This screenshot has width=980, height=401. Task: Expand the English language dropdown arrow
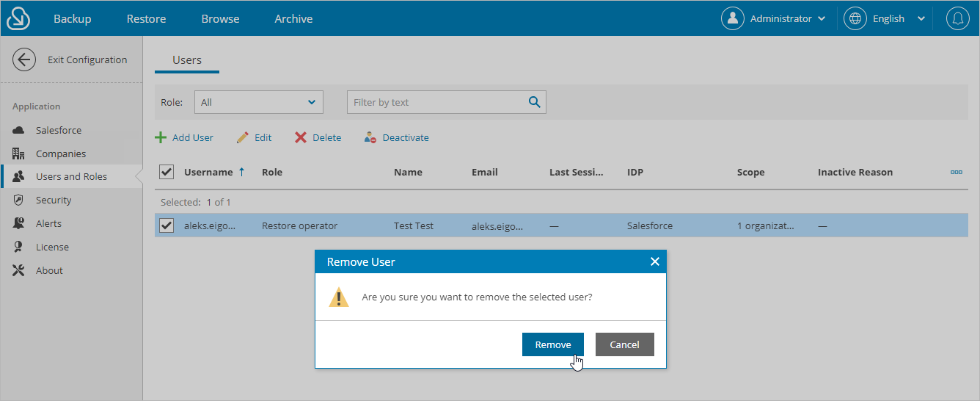coord(921,19)
